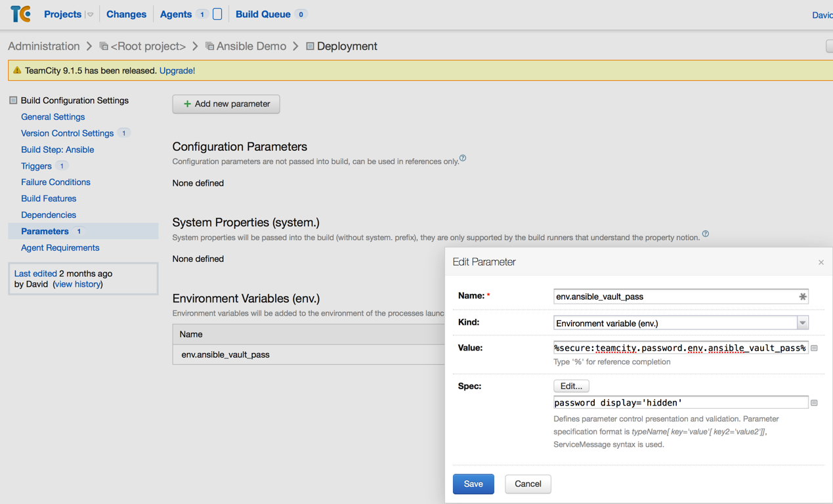Click the Administration breadcrumb
Viewport: 833px width, 504px height.
(x=43, y=46)
